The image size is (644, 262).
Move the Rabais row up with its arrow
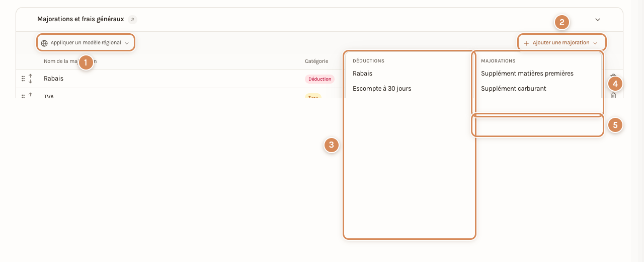pos(30,76)
